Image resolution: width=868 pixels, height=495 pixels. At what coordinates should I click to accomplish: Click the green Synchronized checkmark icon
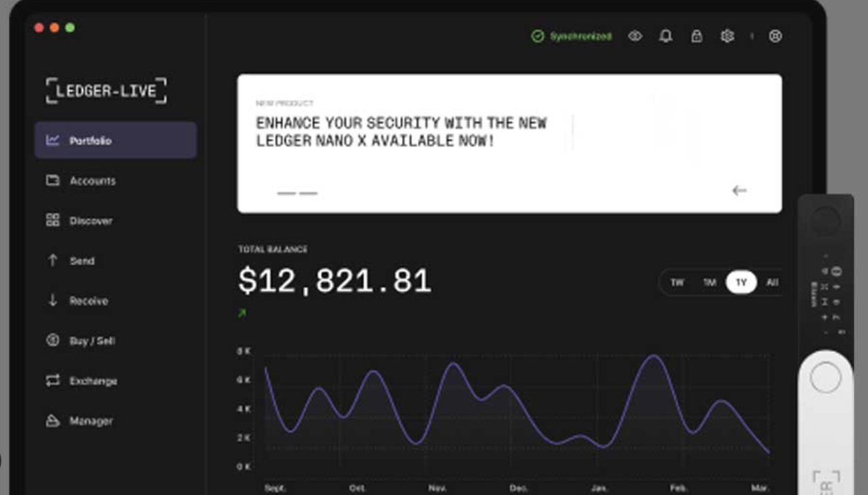pos(537,36)
